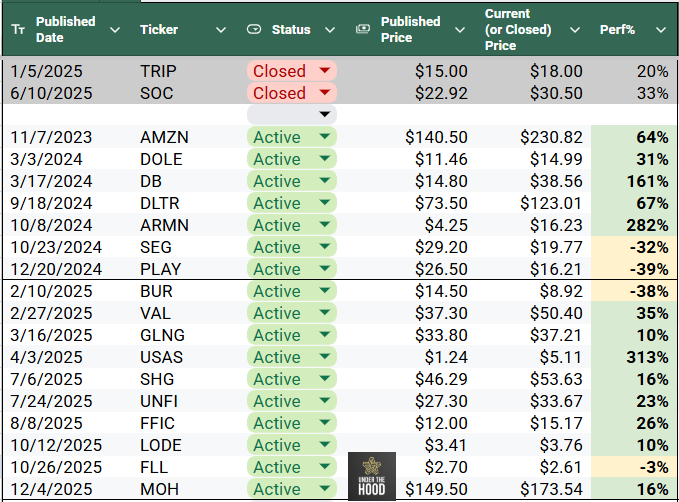The height and width of the screenshot is (502, 679).
Task: Change the Active status for SEG
Action: click(292, 247)
